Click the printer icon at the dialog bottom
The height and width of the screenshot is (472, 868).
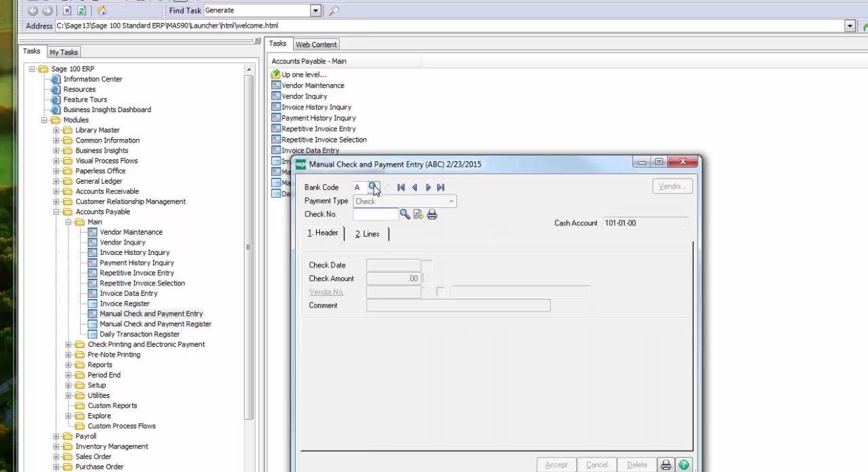pyautogui.click(x=666, y=465)
